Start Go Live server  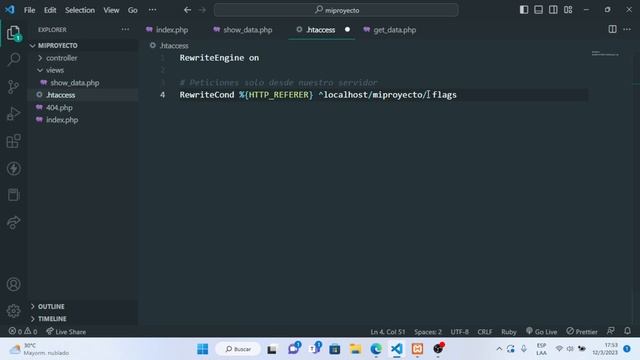click(x=542, y=331)
